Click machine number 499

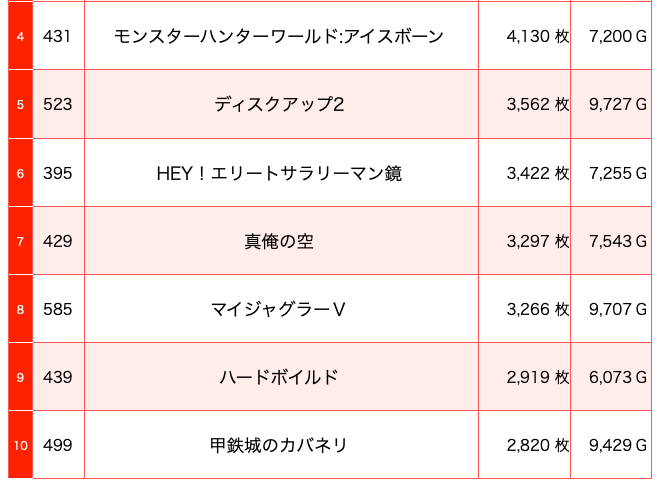(x=57, y=446)
